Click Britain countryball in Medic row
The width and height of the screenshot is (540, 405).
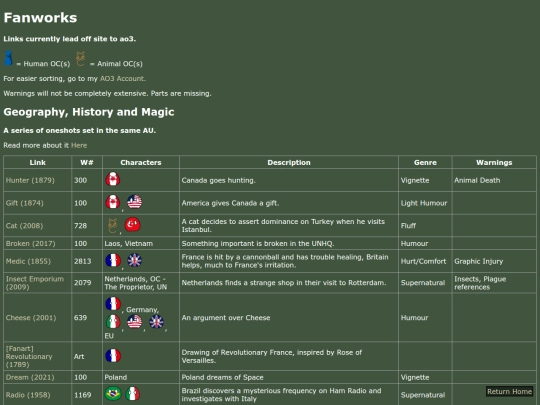click(x=134, y=260)
